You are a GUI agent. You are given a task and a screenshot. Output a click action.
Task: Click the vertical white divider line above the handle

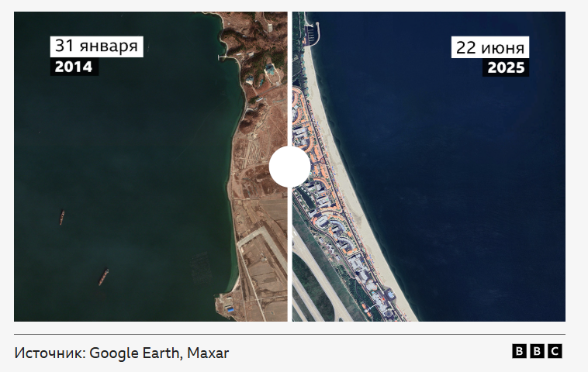[289, 79]
